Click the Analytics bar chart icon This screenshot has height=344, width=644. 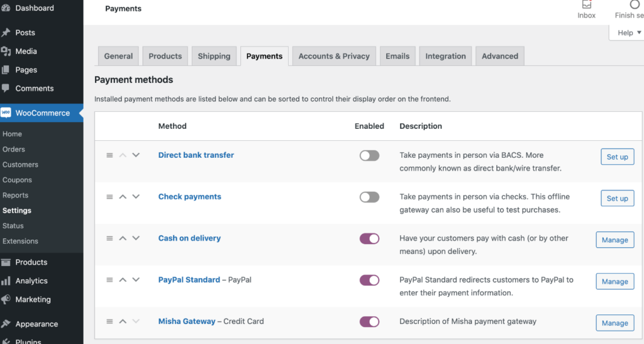[6, 280]
